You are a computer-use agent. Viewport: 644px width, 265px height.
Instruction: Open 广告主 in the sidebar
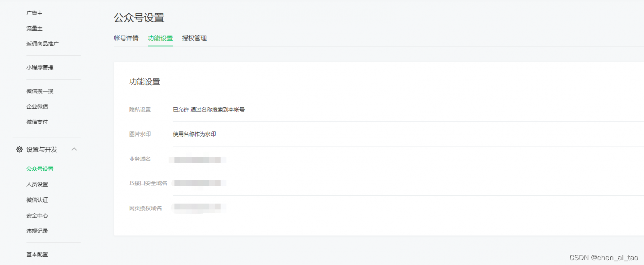tap(34, 13)
